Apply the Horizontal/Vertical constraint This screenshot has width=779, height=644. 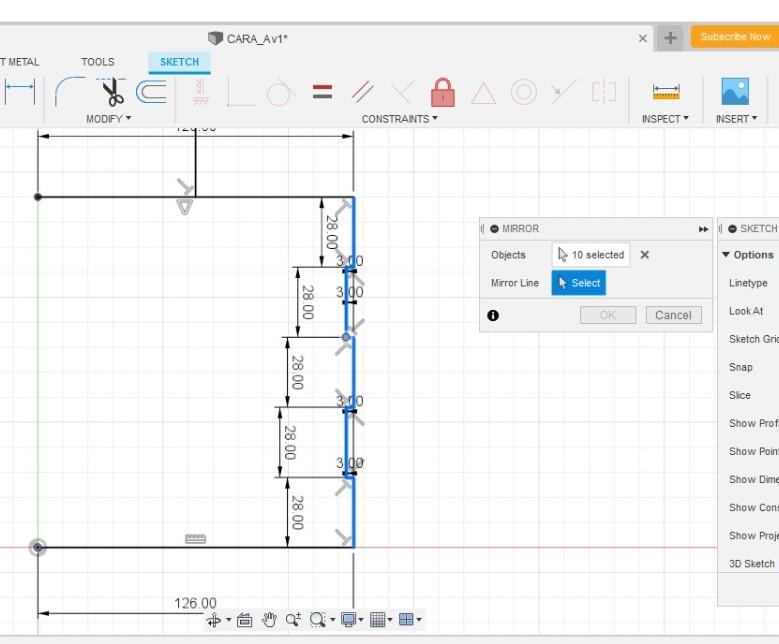(200, 92)
